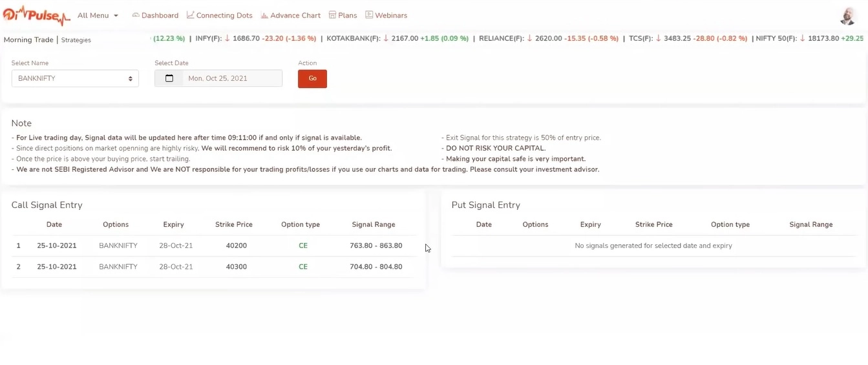868x365 pixels.
Task: Open Webinars page
Action: click(386, 16)
